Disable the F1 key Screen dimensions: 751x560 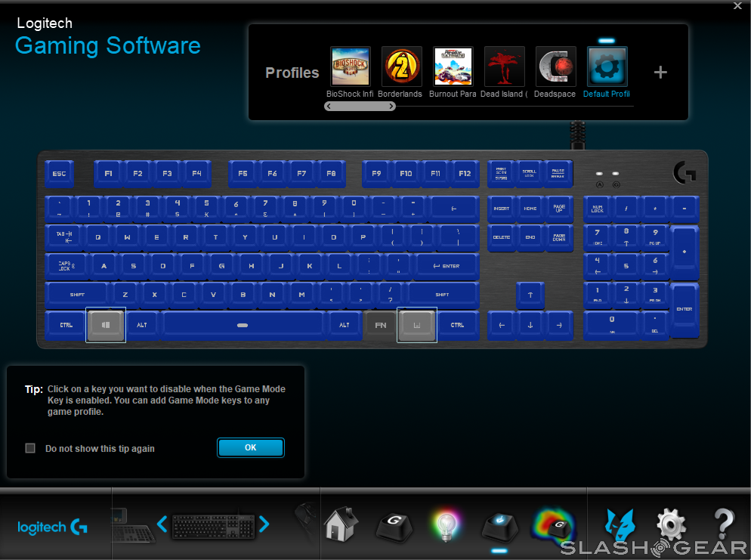(109, 173)
